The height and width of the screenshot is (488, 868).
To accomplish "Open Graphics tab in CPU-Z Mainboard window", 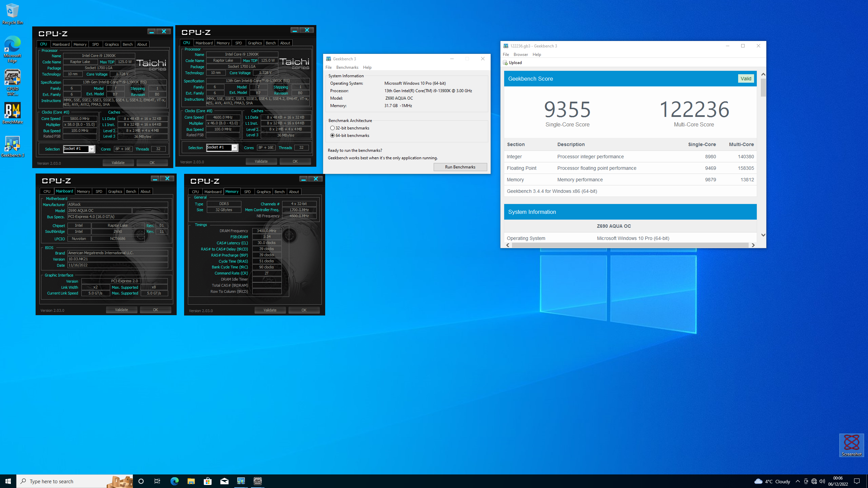I will pos(115,191).
